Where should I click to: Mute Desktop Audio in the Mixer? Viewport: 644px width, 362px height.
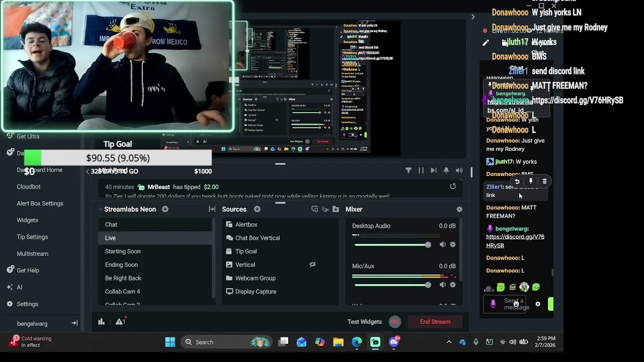[443, 244]
